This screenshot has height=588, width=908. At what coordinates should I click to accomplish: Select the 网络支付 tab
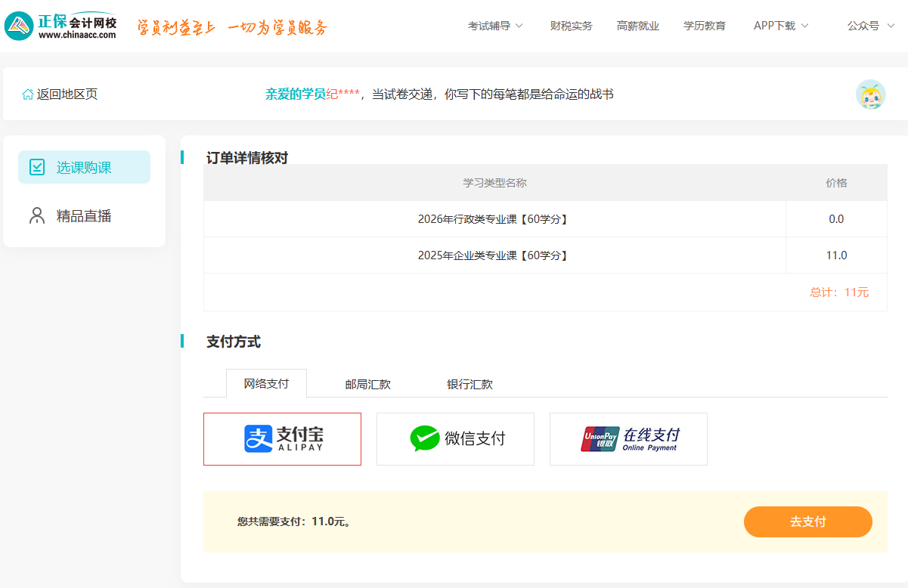pos(266,383)
